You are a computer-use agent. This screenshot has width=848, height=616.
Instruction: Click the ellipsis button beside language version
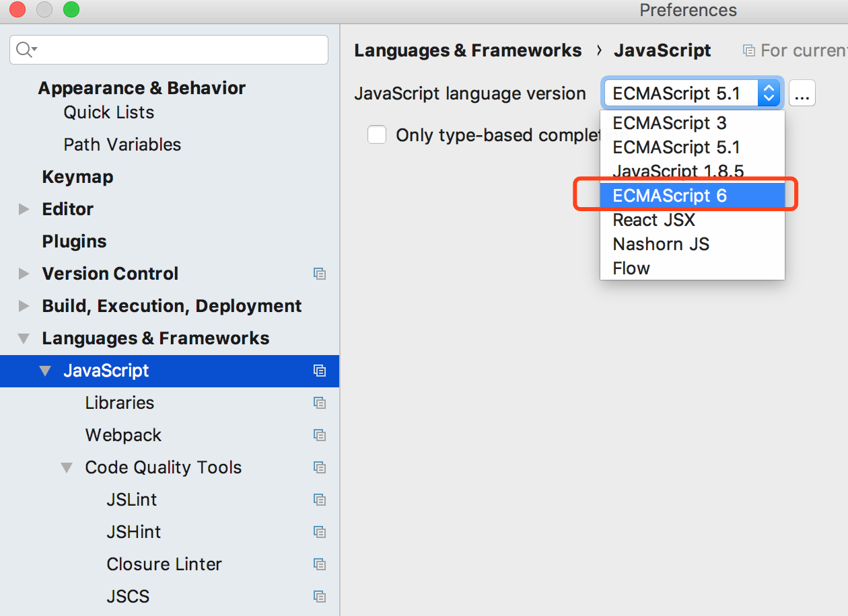click(x=802, y=94)
